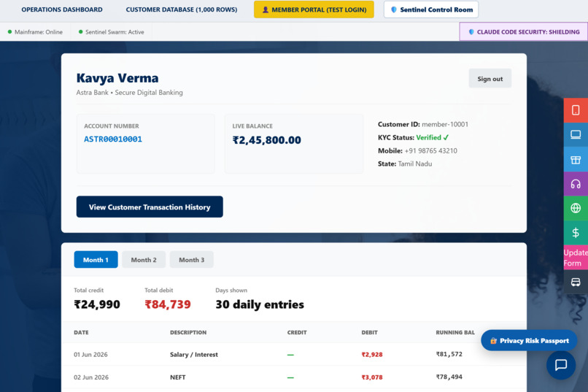Viewport: 588px width, 392px height.
Task: Click the RUNNING BAL column header
Action: [455, 332]
